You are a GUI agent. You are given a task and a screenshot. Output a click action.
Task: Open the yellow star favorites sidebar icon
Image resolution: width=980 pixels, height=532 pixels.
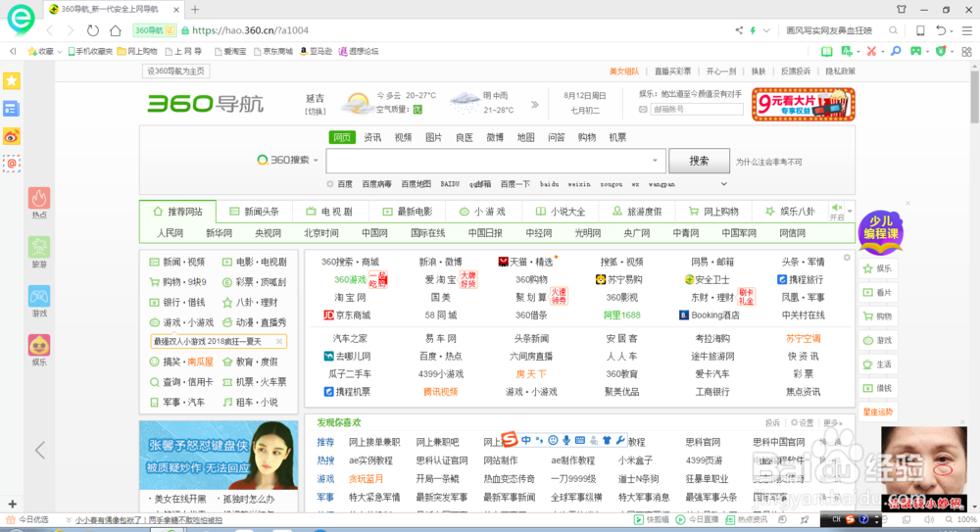[11, 80]
